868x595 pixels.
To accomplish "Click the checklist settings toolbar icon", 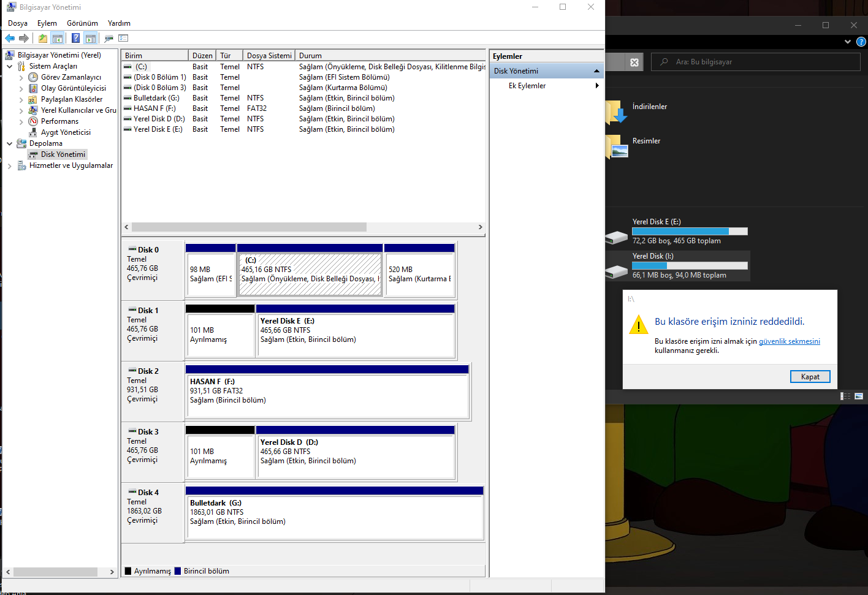I will (x=123, y=39).
